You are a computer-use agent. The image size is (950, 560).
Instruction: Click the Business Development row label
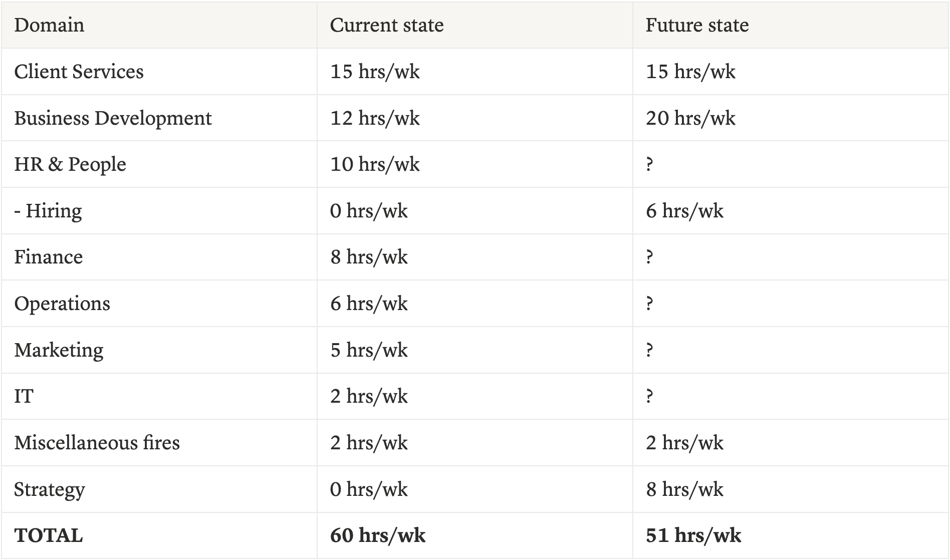[113, 118]
